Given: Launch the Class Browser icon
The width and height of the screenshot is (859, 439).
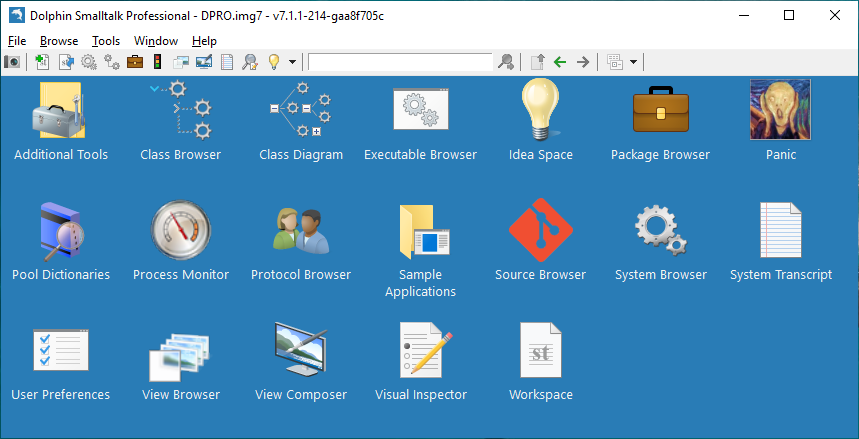Looking at the screenshot, I should [x=181, y=110].
